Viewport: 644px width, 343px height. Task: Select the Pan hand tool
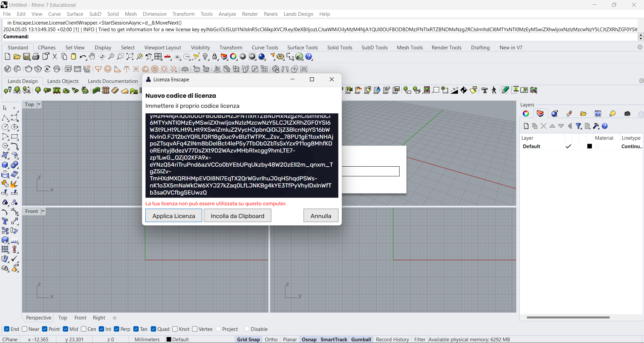point(92,57)
